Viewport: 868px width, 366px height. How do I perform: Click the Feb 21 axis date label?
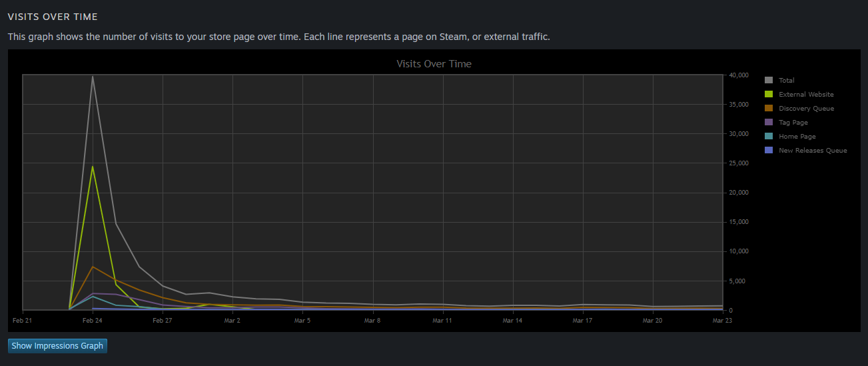coord(23,321)
